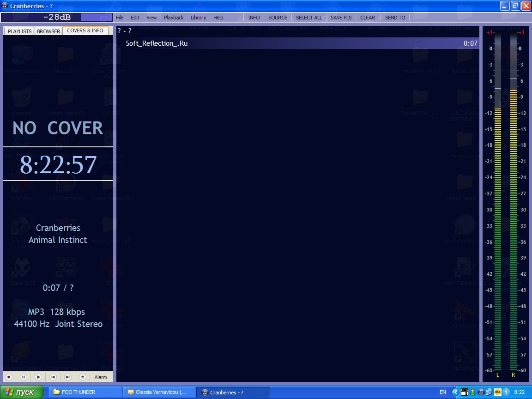Viewport: 532px width, 399px height.
Task: Open the Windows Start (пуск) button
Action: [22, 392]
